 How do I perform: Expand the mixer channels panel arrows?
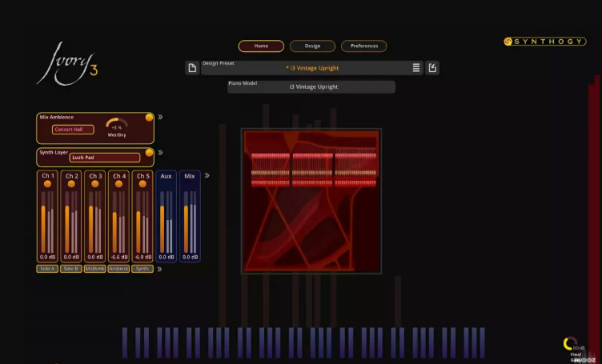pos(207,175)
